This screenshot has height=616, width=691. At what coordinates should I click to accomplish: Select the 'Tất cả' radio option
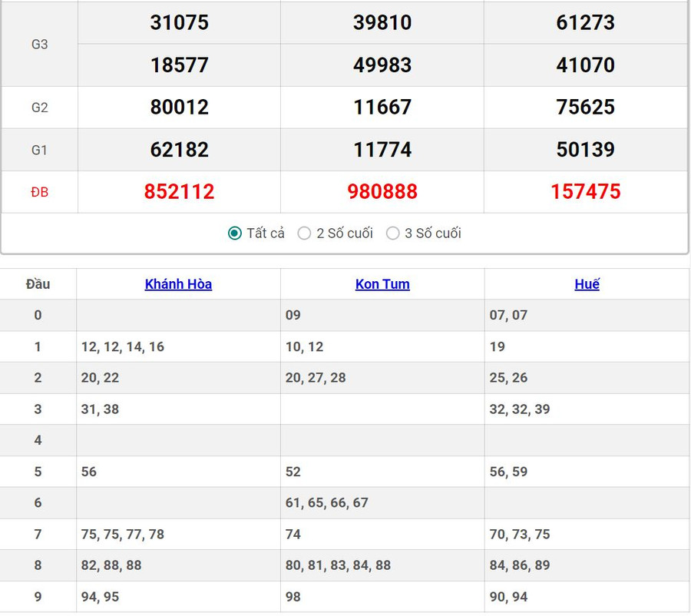(x=235, y=233)
